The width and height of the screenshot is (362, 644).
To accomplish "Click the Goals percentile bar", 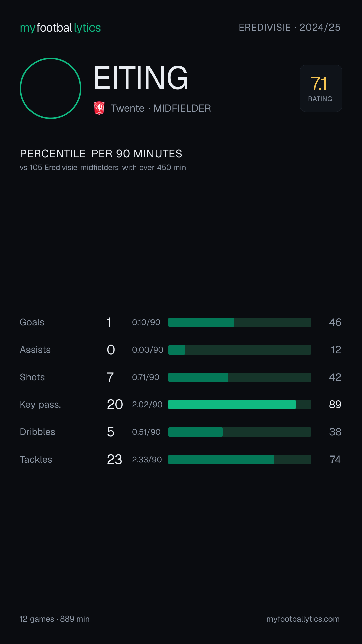I will coord(240,322).
